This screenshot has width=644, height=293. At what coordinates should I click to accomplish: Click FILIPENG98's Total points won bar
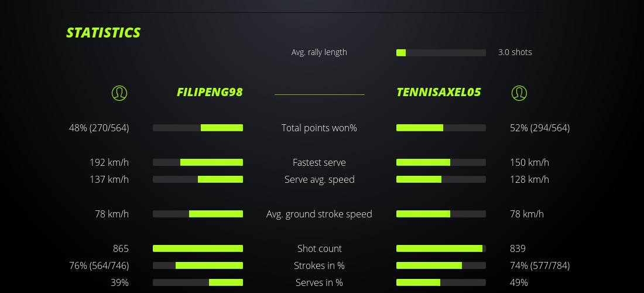click(198, 128)
